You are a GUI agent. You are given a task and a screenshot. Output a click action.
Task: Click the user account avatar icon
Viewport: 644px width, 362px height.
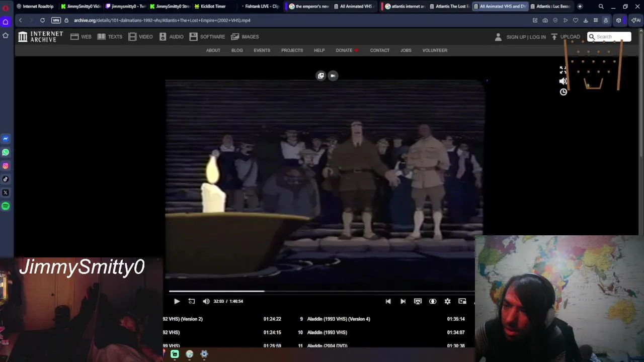(498, 37)
